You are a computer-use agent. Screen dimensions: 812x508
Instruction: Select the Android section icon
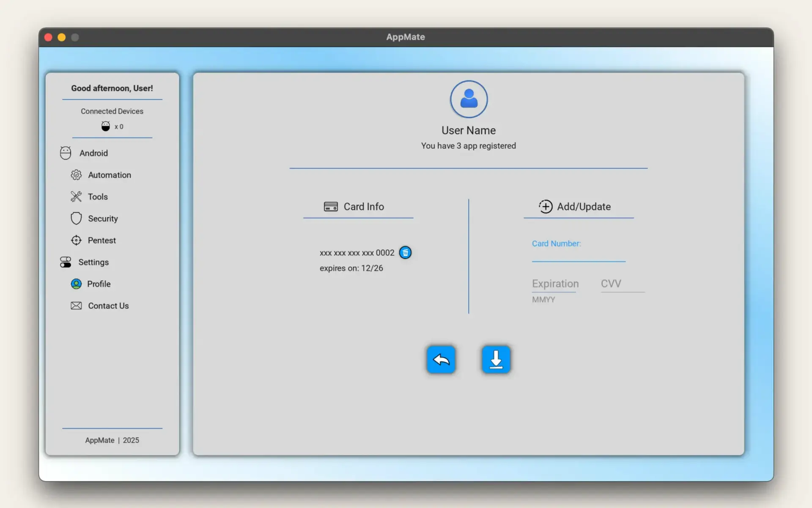click(66, 153)
